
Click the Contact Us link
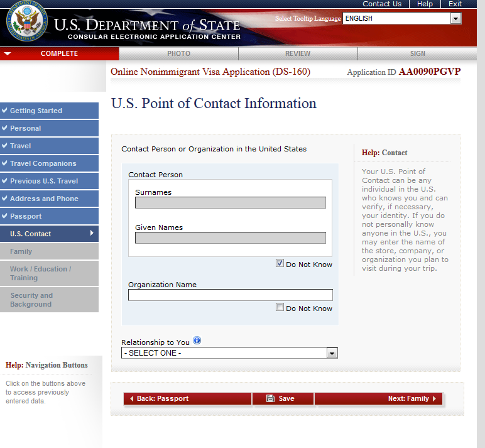click(382, 4)
